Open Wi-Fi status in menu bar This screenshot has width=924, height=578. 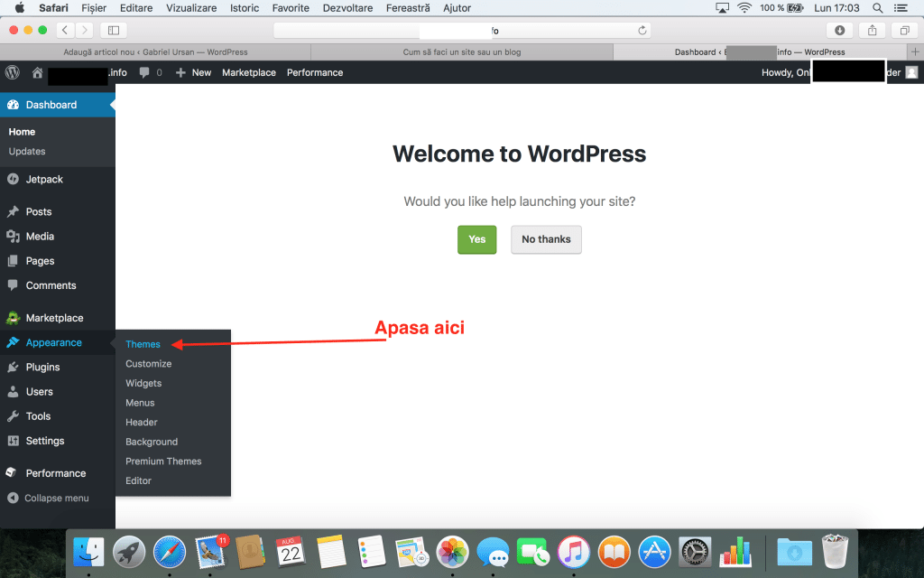pyautogui.click(x=744, y=7)
